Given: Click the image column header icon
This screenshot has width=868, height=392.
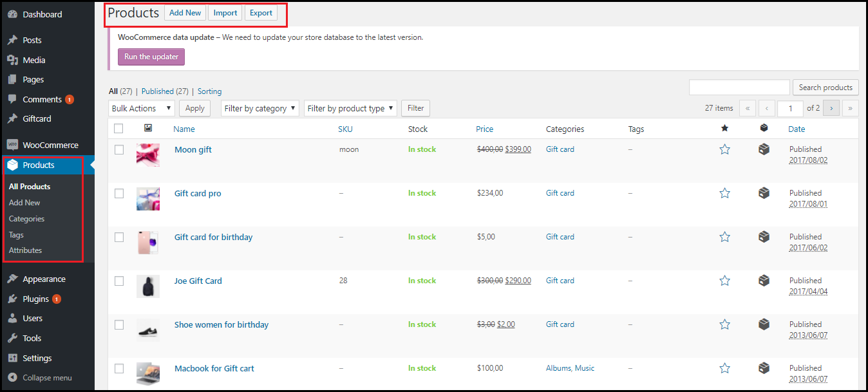Looking at the screenshot, I should click(x=148, y=129).
